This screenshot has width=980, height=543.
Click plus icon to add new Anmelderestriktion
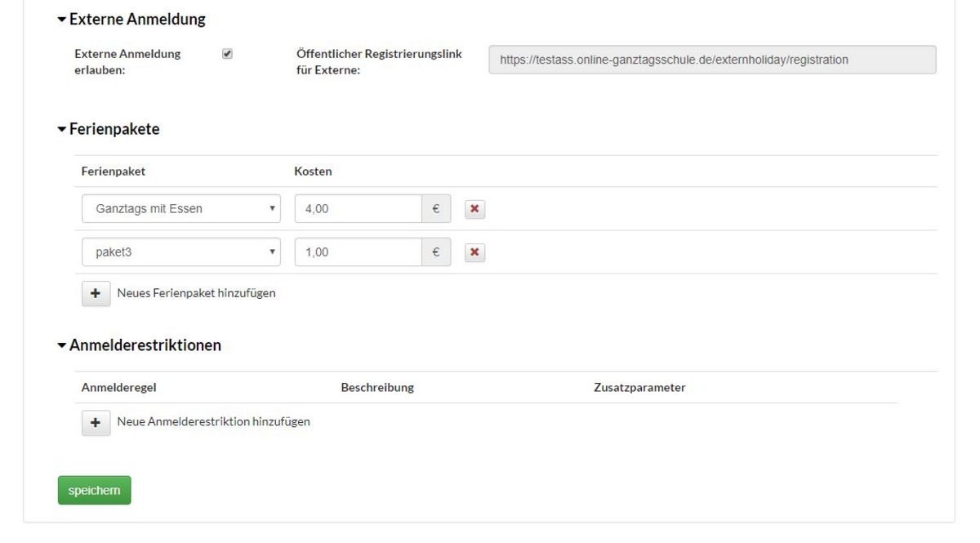96,422
